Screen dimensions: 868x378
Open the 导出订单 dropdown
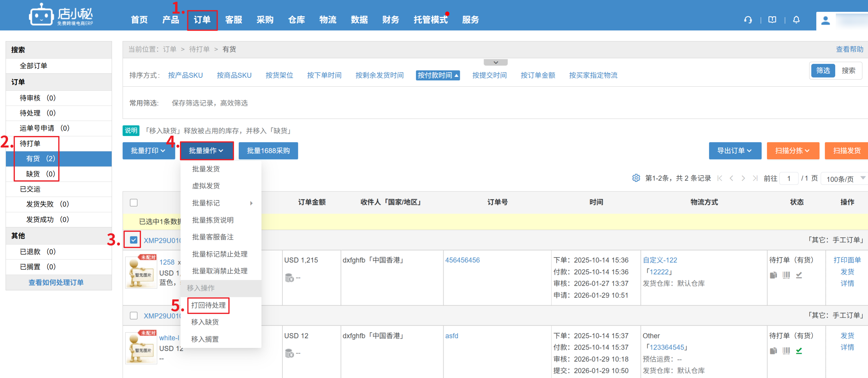[734, 151]
